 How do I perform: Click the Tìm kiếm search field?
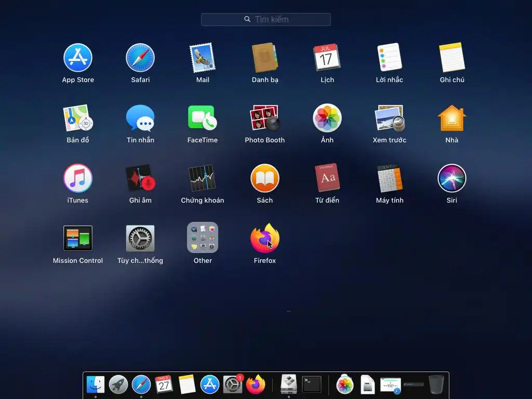tap(265, 19)
